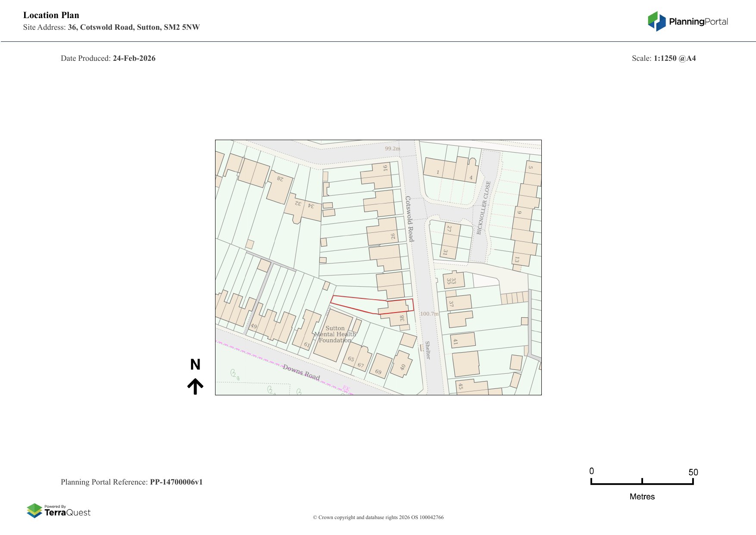This screenshot has height=535, width=756.
Task: Click the north arrow symbol
Action: click(195, 386)
